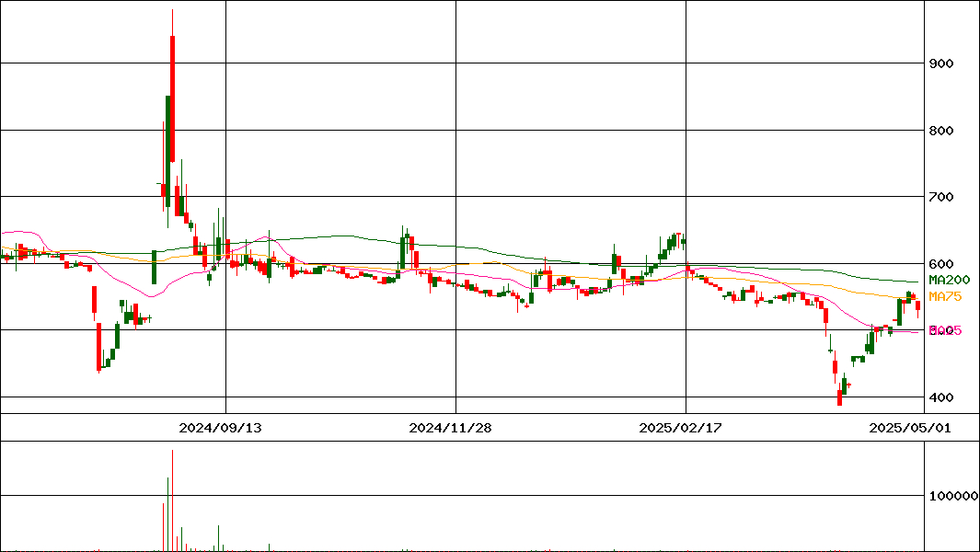Click the 2024/09/13 date label
Viewport: 980px width, 552px height.
[x=220, y=428]
